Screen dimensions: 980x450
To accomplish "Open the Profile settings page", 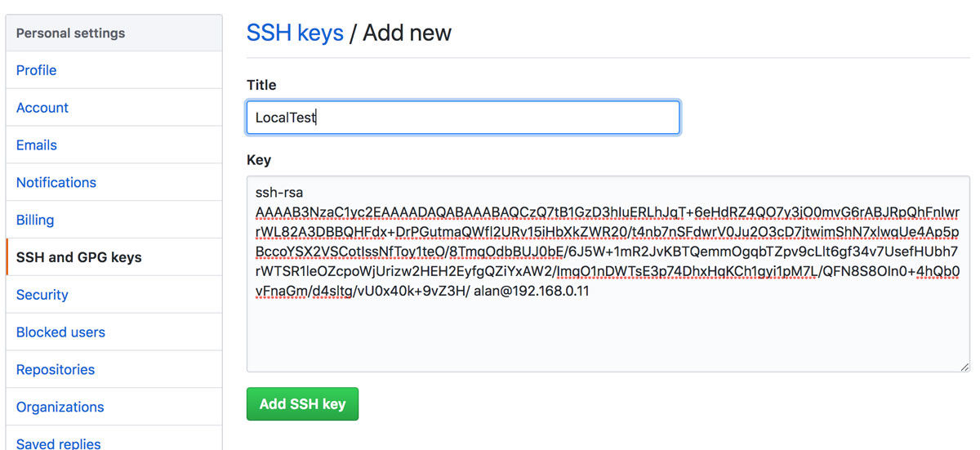I will (x=37, y=70).
